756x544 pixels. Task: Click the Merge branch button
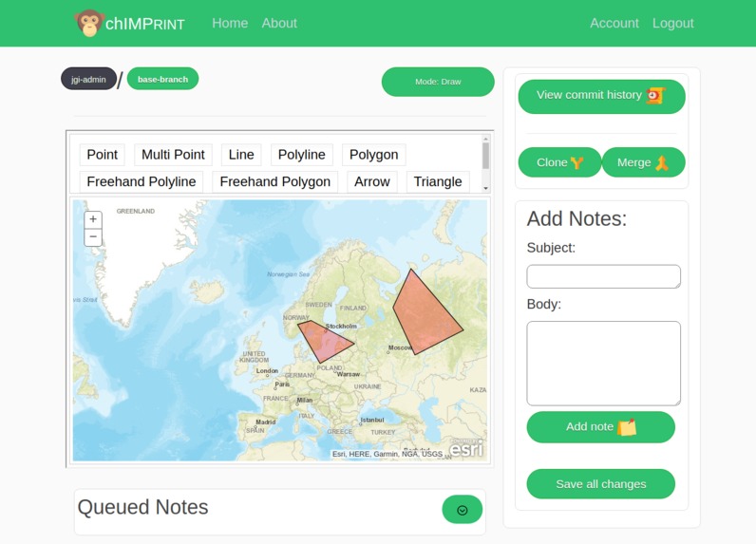point(644,162)
